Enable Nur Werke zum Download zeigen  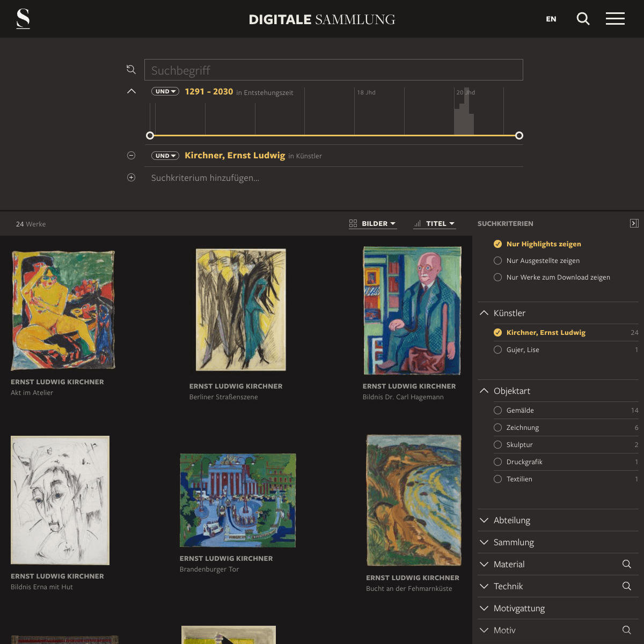click(x=552, y=277)
